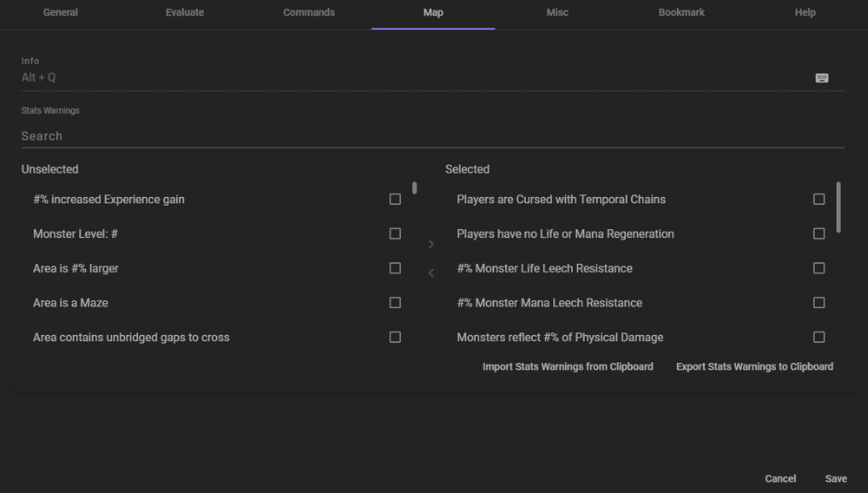Check 'Monsters reflect #% of Physical Damage'
Image resolution: width=868 pixels, height=493 pixels.
819,337
